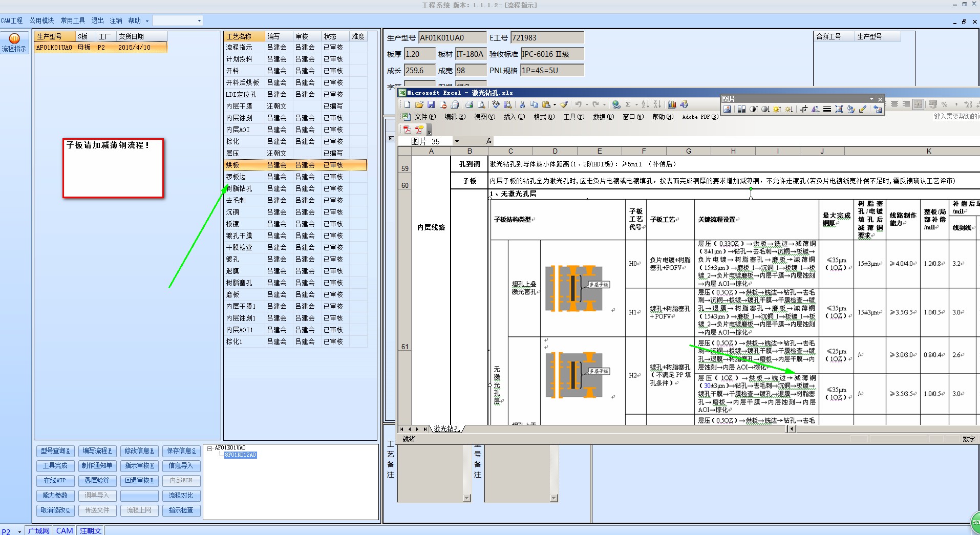
Task: Click Excel Open file icon
Action: pos(419,104)
